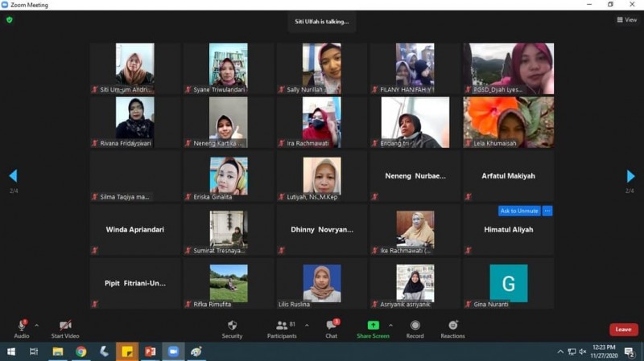Select Lutiyah, Ns.,M.Kep video tile

pos(321,175)
